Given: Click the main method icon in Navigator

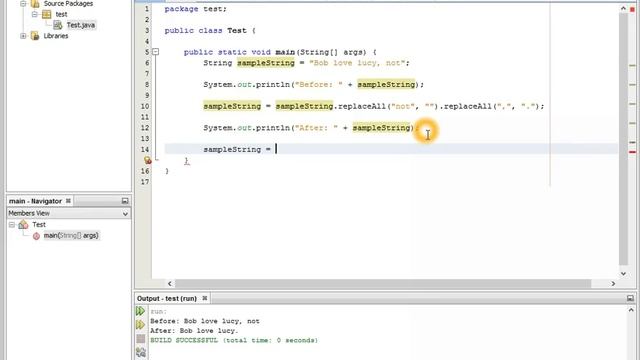Looking at the screenshot, I should tap(36, 236).
